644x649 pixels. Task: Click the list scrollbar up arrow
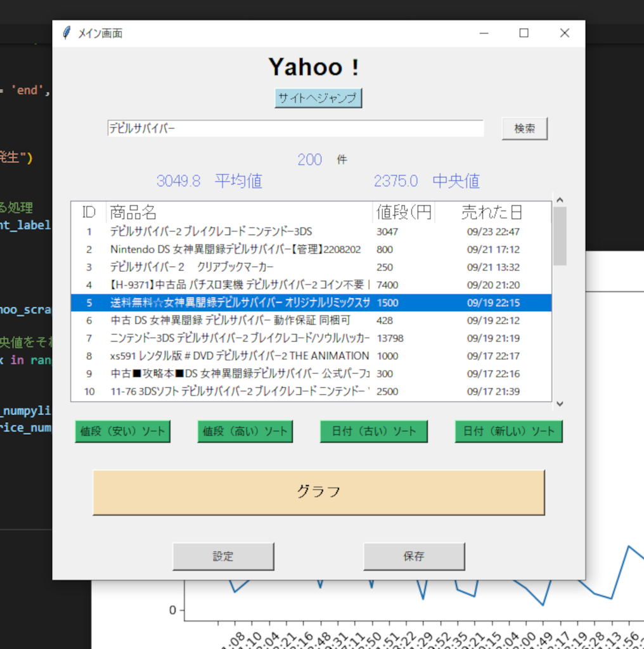coord(560,200)
